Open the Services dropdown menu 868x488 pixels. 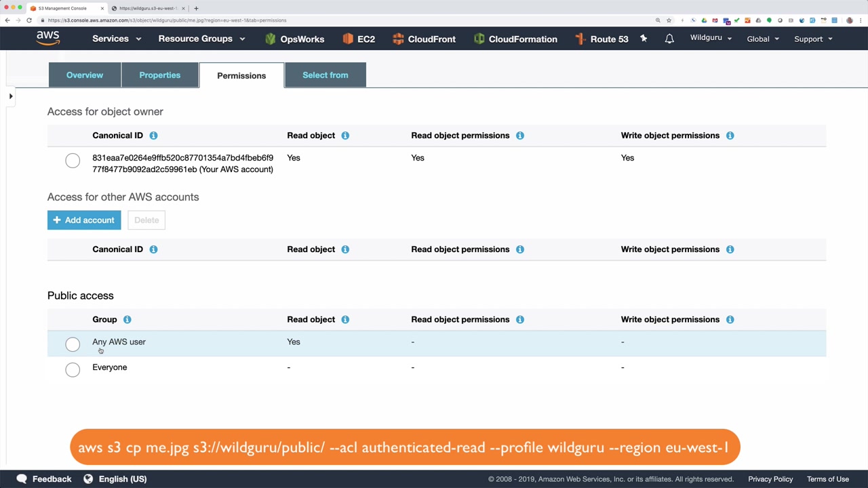click(117, 39)
